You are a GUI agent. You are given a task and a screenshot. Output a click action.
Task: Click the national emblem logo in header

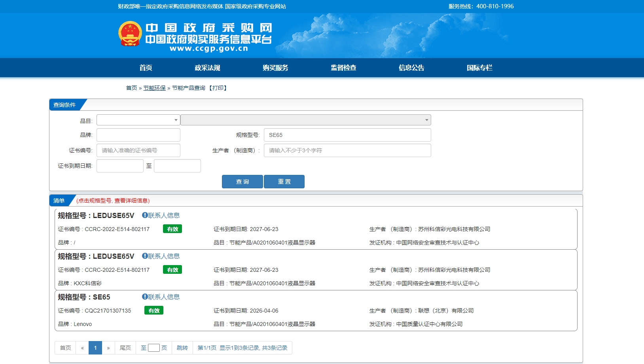130,34
